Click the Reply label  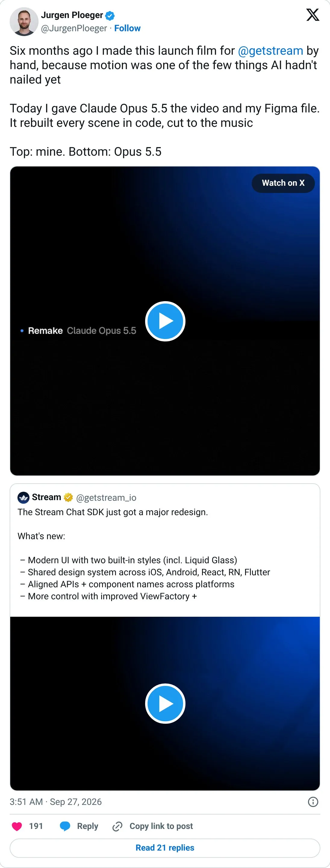[x=87, y=826]
